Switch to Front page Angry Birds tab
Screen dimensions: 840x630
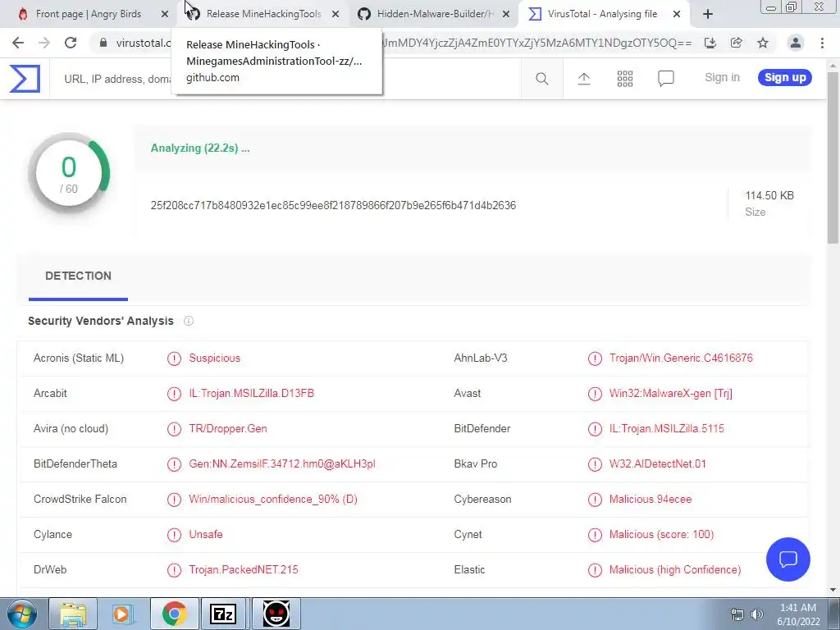coord(89,15)
